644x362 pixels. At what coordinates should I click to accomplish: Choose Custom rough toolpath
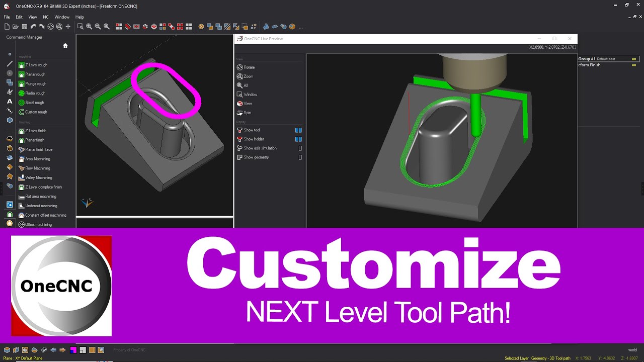pos(33,112)
